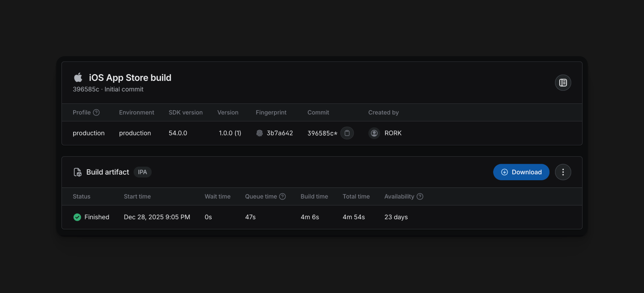The width and height of the screenshot is (644, 293).
Task: Click the Availability help icon
Action: (420, 196)
